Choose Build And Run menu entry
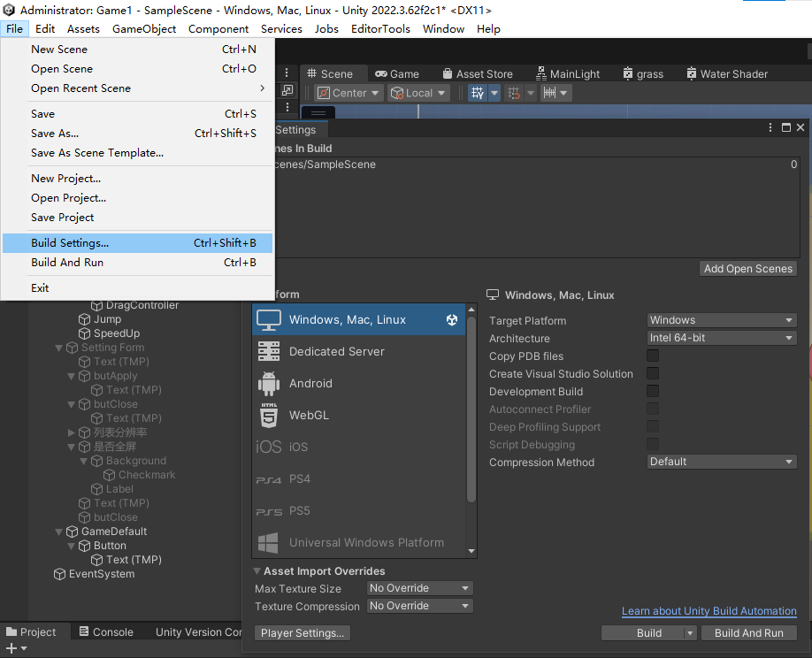Image resolution: width=812 pixels, height=658 pixels. point(137,263)
